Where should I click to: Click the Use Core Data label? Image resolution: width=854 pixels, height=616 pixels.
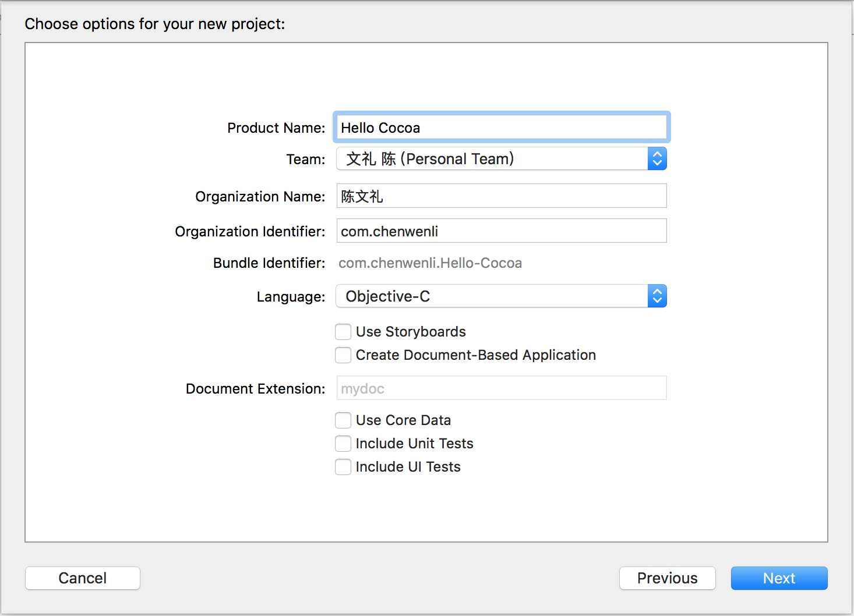[403, 420]
